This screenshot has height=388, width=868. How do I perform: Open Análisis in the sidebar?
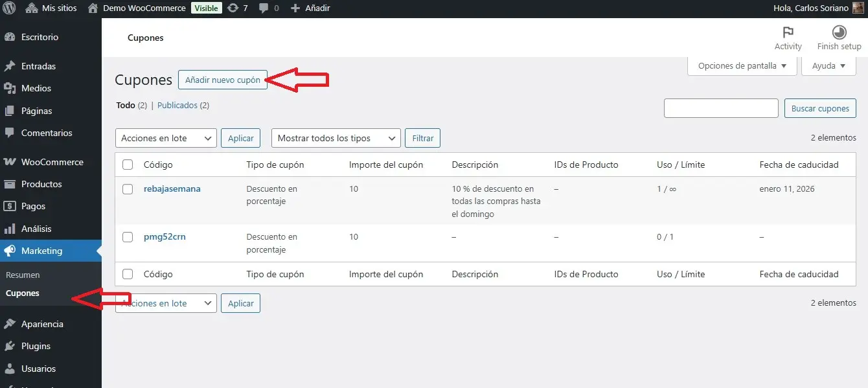tap(36, 229)
